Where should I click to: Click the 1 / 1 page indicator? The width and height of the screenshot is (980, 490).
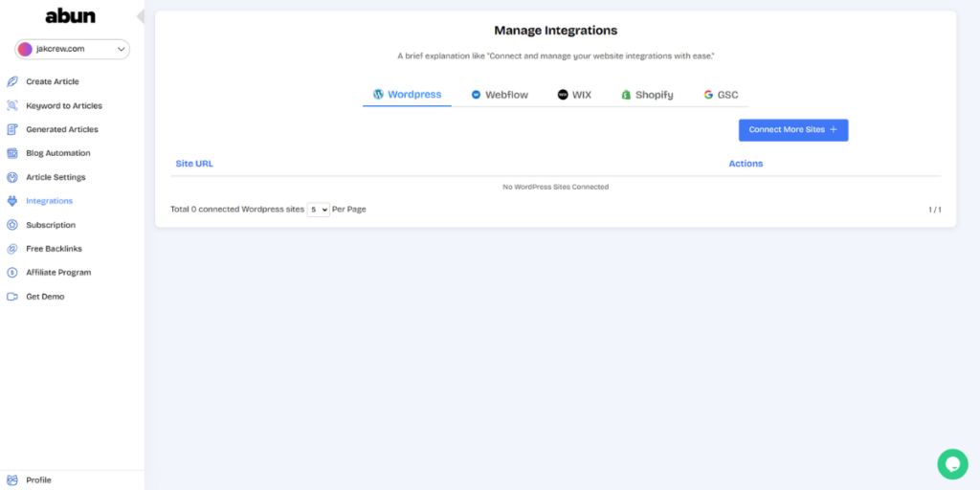point(935,210)
